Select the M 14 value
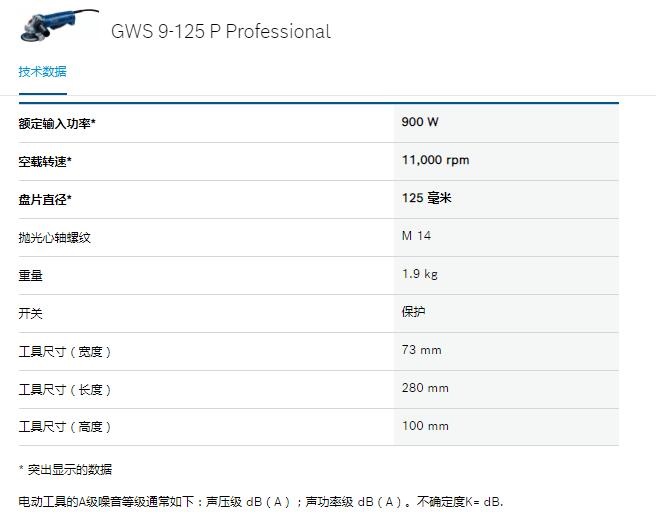656x526 pixels. tap(416, 236)
